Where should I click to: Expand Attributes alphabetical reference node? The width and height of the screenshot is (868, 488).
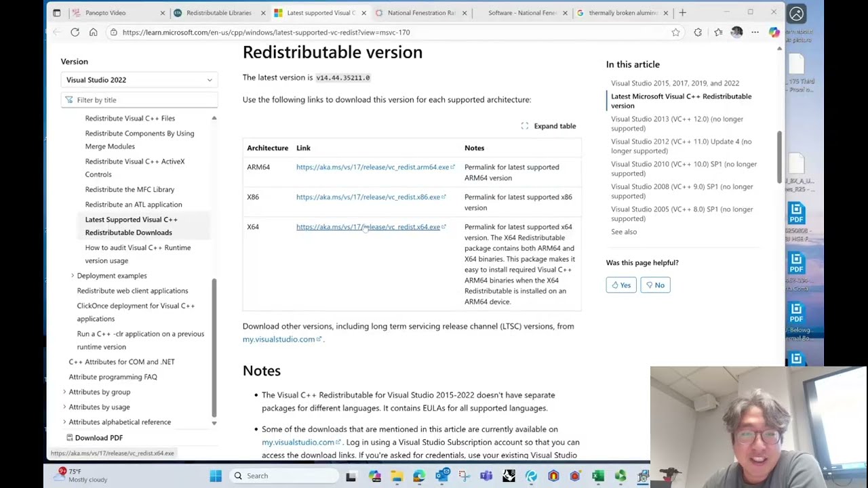(64, 422)
